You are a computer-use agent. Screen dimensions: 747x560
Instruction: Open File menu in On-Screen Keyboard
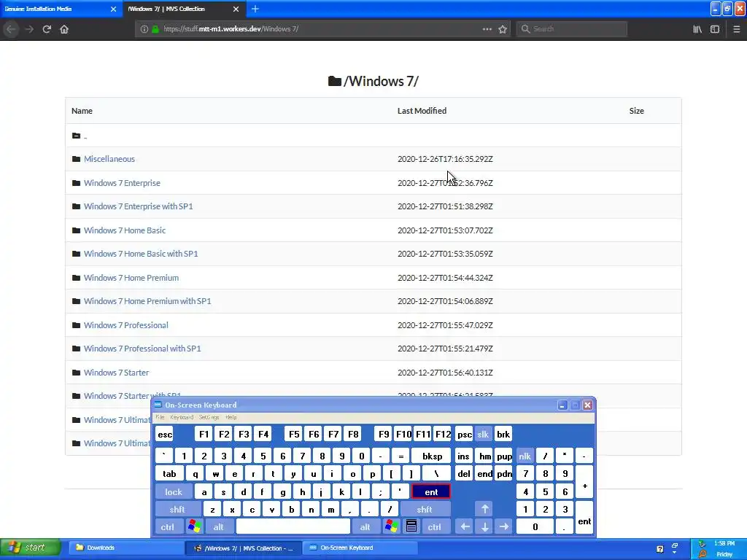click(160, 417)
